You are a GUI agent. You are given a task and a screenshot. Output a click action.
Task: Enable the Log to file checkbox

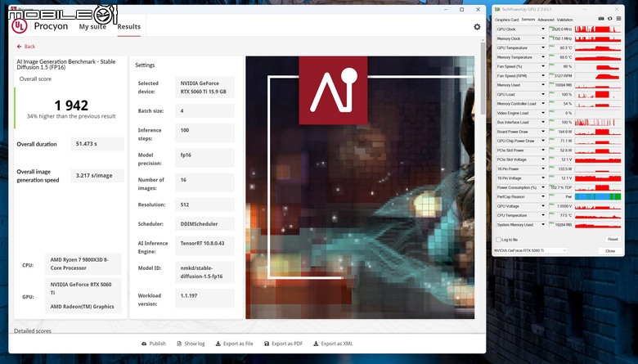[498, 240]
